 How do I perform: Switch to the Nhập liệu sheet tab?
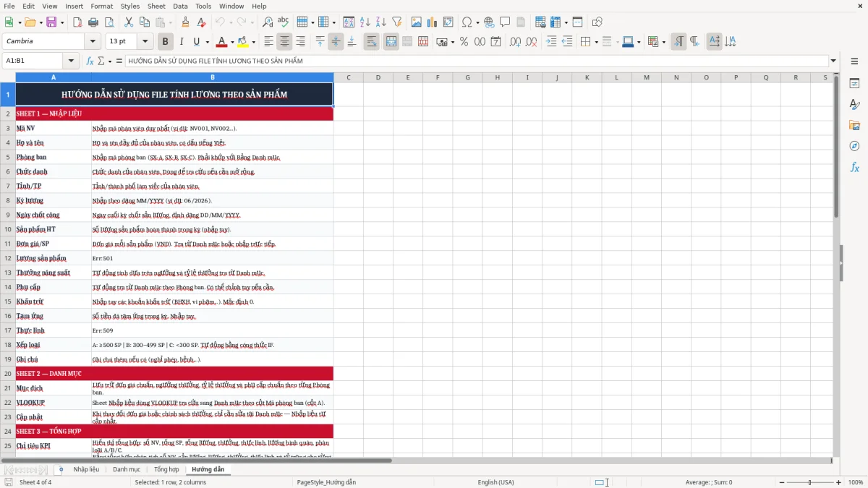[x=86, y=470]
